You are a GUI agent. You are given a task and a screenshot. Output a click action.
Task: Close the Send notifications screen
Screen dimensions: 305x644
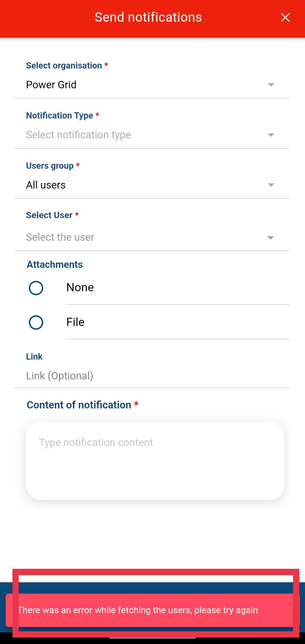pos(285,18)
